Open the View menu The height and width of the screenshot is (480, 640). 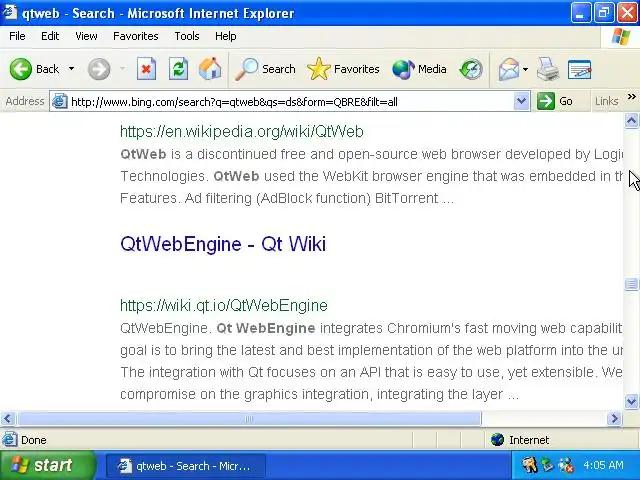(x=86, y=36)
